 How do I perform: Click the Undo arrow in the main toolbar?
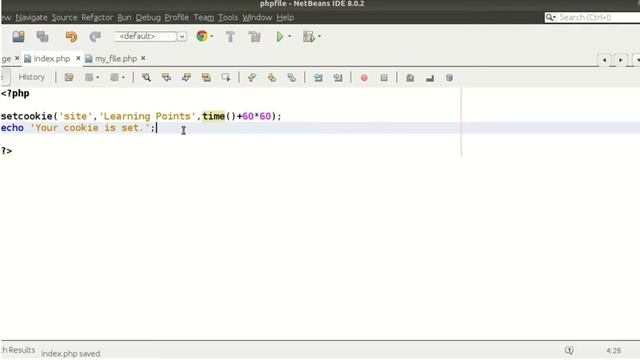pos(71,37)
